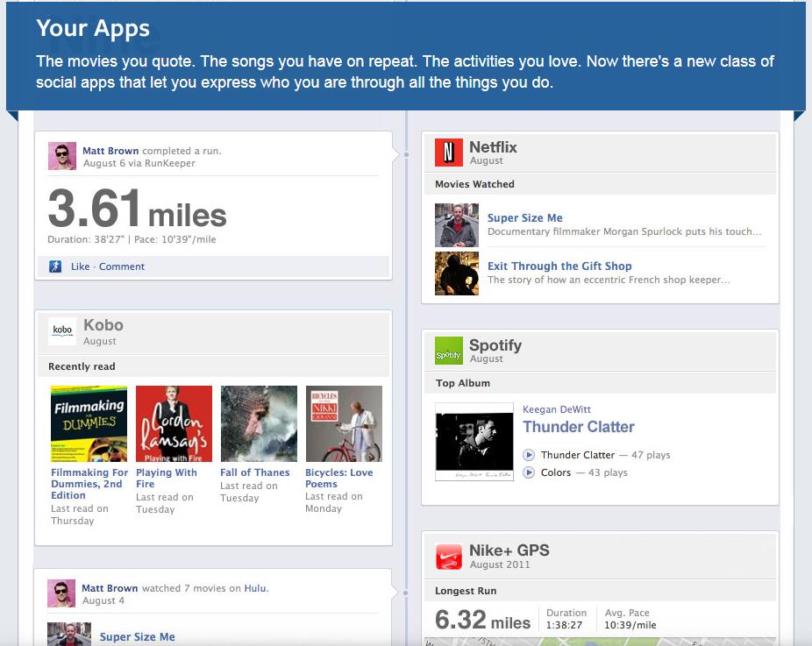Screen dimensions: 812x646
Task: Open the Bicycles: Love Poems book cover
Action: point(344,423)
